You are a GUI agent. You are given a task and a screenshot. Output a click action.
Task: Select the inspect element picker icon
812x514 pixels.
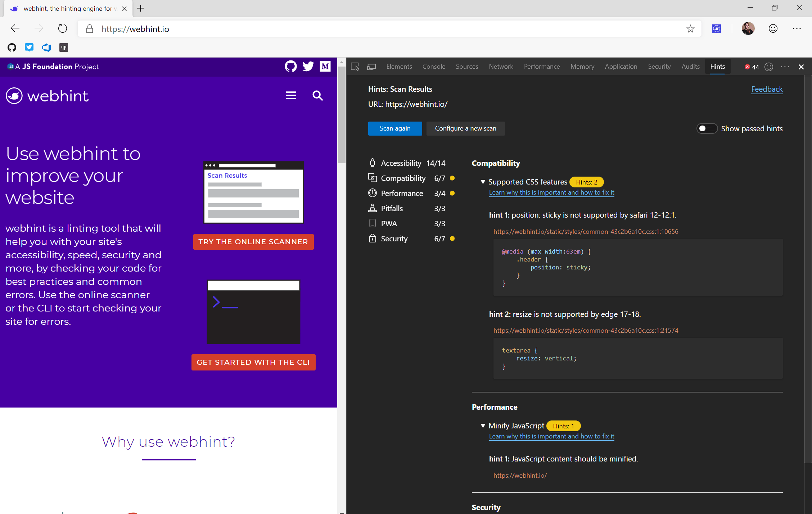(355, 67)
